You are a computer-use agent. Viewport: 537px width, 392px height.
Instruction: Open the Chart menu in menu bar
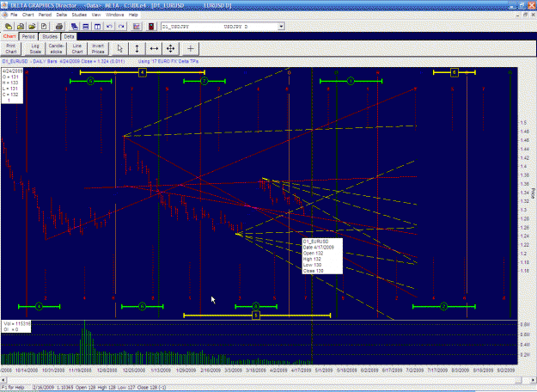28,15
